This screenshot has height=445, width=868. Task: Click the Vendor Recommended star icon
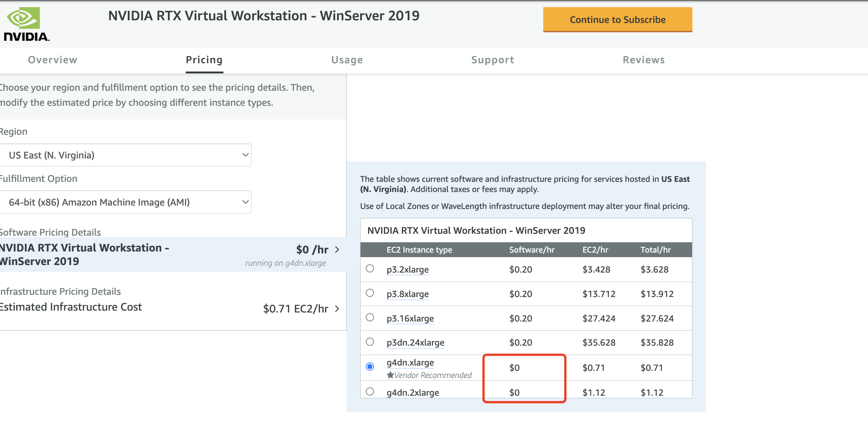click(390, 375)
